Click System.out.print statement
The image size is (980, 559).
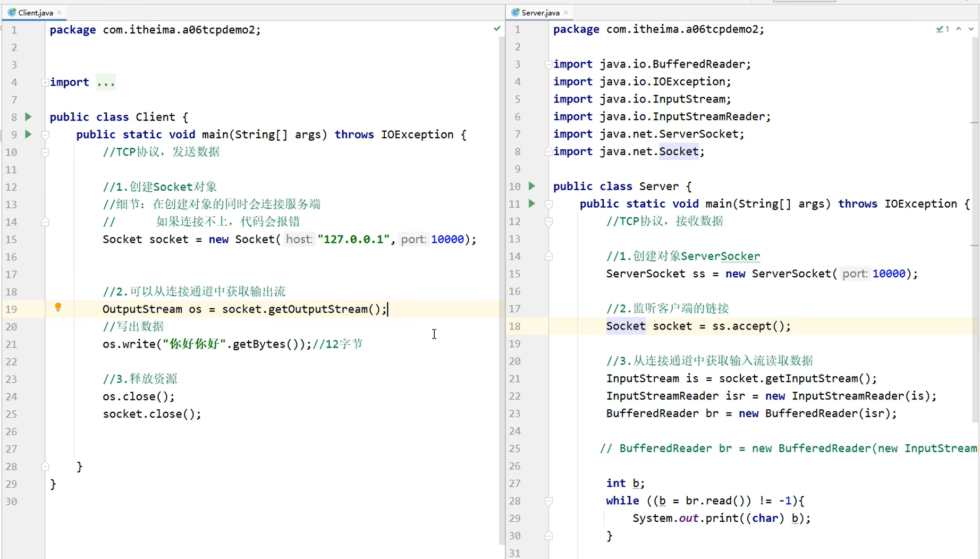coord(722,518)
